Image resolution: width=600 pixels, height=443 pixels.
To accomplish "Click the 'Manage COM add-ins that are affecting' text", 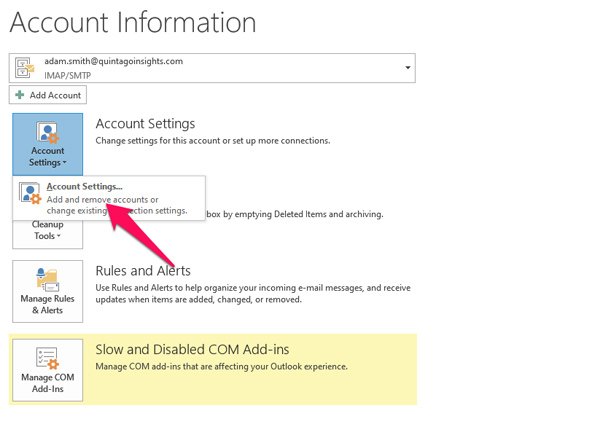I will tap(222, 366).
